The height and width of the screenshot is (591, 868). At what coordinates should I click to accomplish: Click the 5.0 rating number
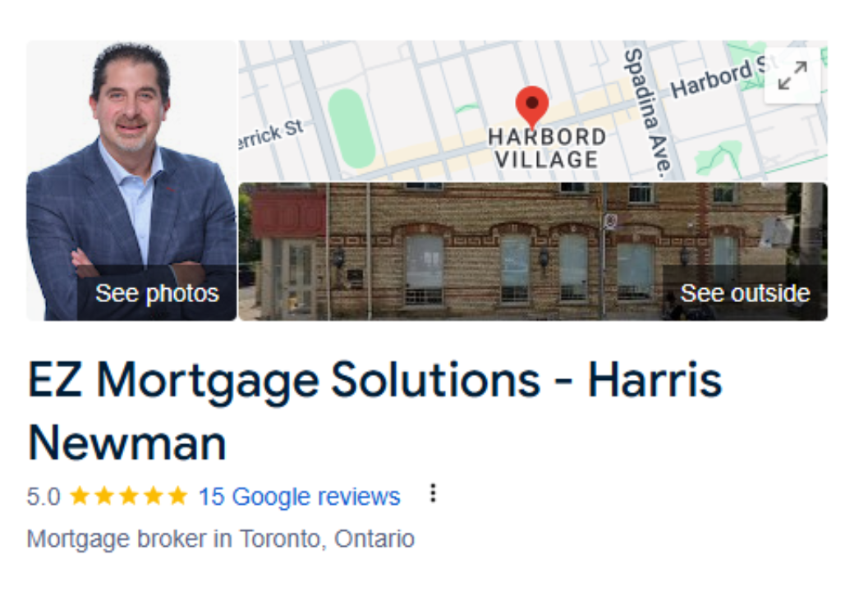click(x=44, y=497)
